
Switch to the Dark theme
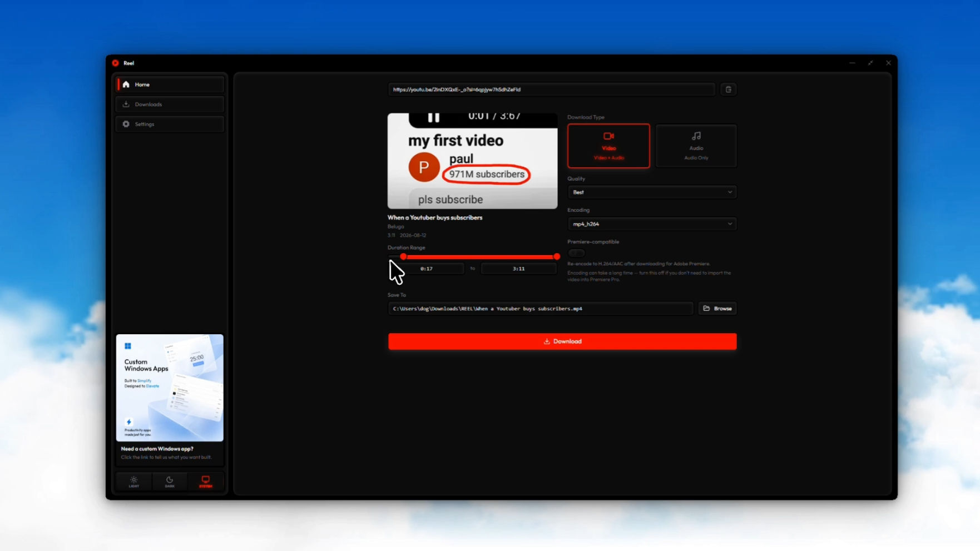pyautogui.click(x=170, y=481)
